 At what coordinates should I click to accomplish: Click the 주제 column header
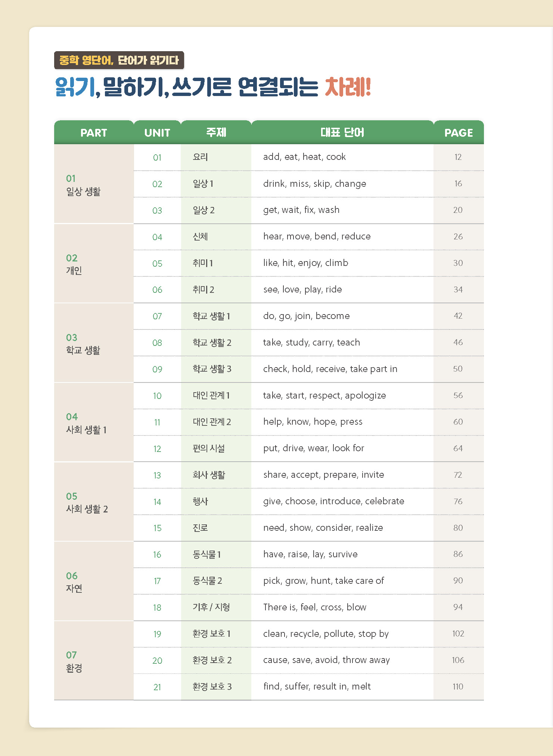(216, 133)
